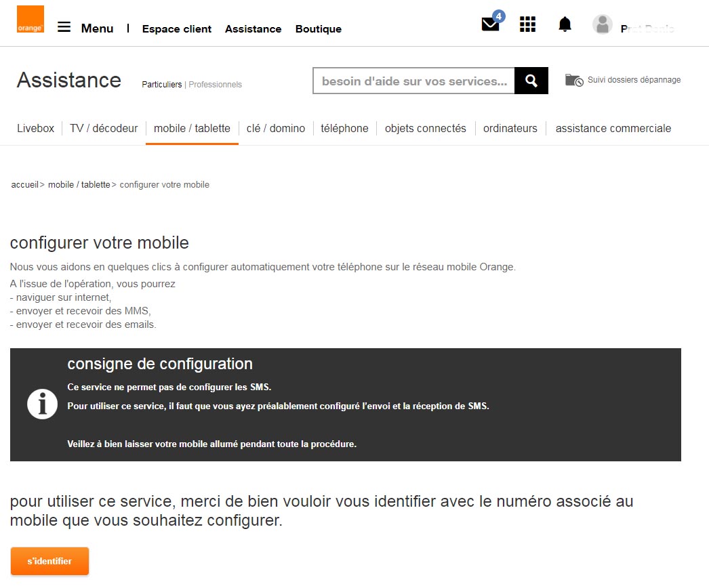Open Espace client in top bar
This screenshot has width=709, height=588.
(x=177, y=29)
